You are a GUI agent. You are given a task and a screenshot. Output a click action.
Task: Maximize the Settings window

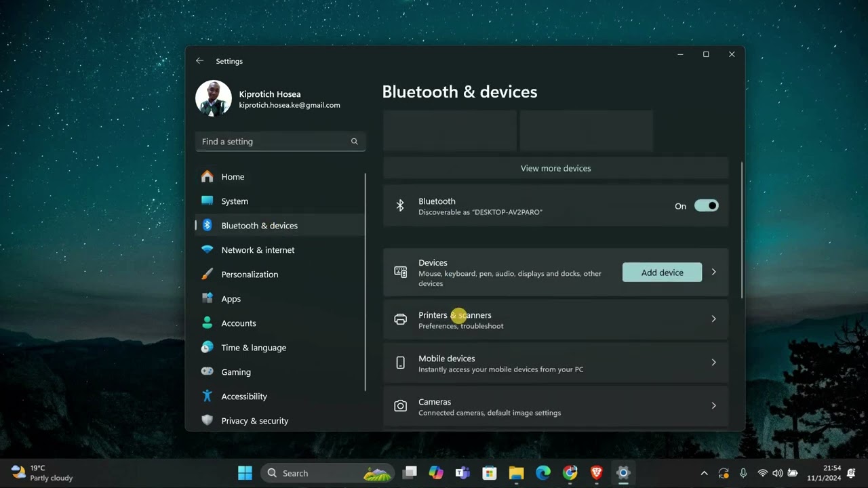click(706, 54)
